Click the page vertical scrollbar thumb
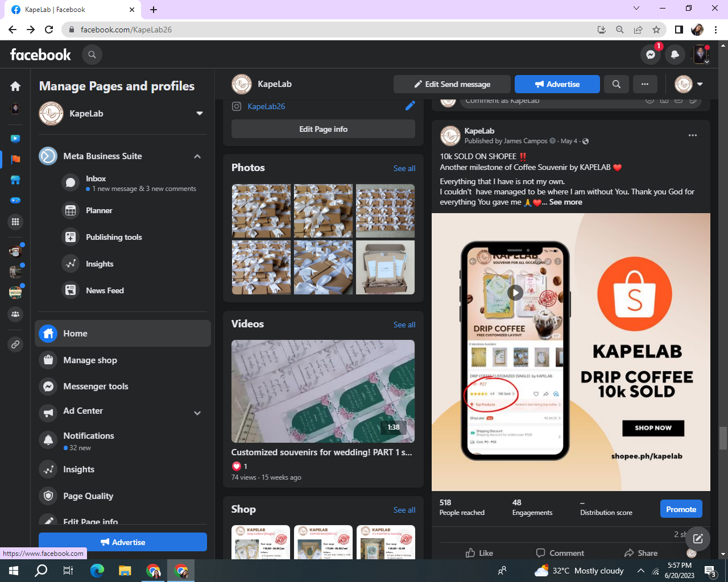The height and width of the screenshot is (582, 728). point(723,438)
